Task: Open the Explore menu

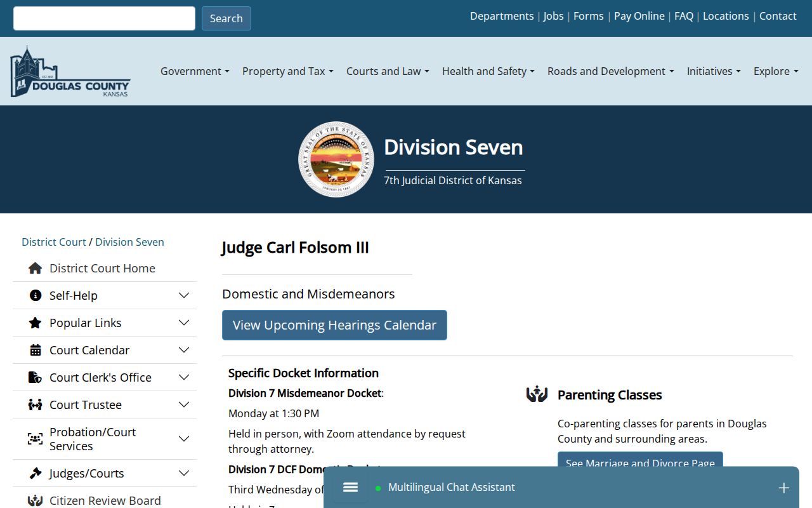Action: click(776, 71)
